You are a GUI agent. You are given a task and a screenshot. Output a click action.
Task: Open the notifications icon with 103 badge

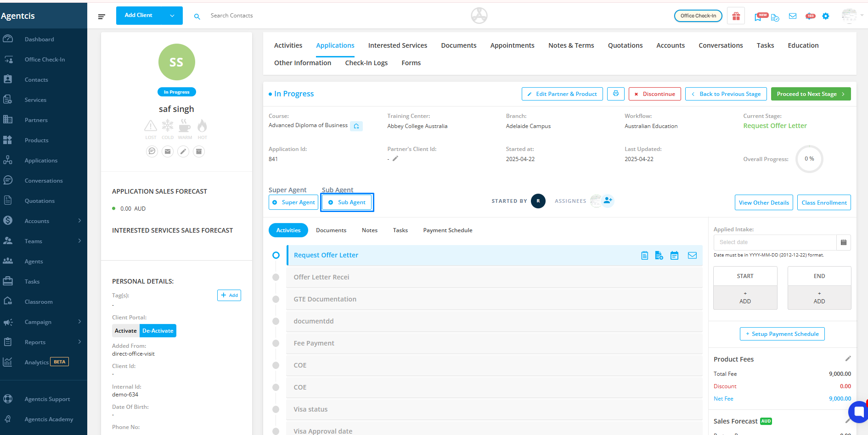coord(810,16)
